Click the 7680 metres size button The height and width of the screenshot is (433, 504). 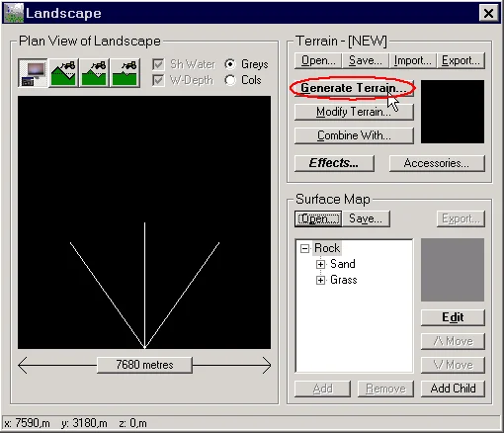[x=144, y=365]
